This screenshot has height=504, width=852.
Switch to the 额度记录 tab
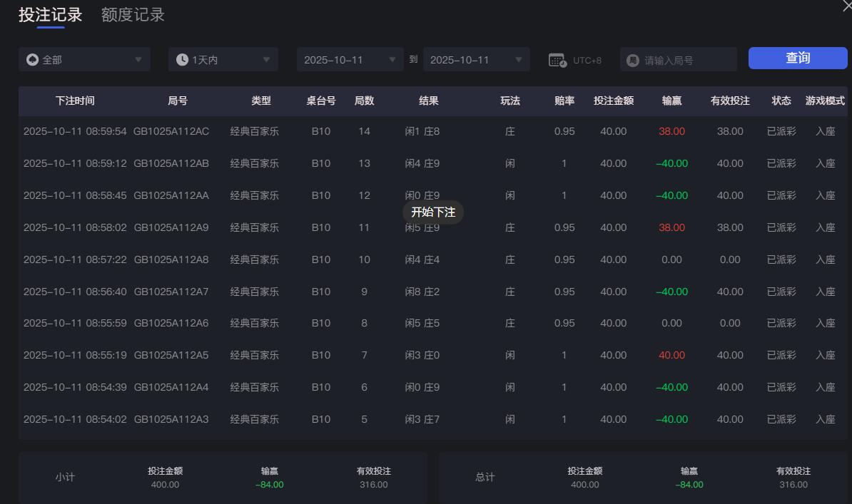coord(131,14)
